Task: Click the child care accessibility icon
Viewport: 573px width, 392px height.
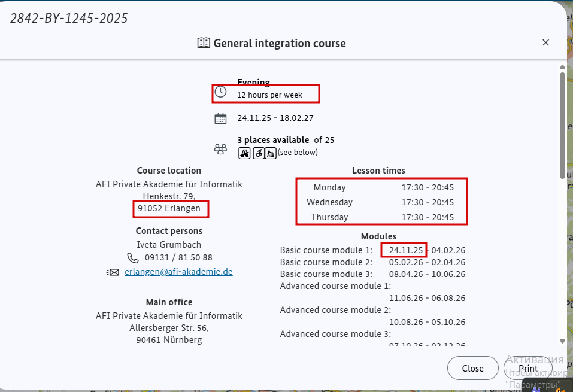Action: coord(244,153)
